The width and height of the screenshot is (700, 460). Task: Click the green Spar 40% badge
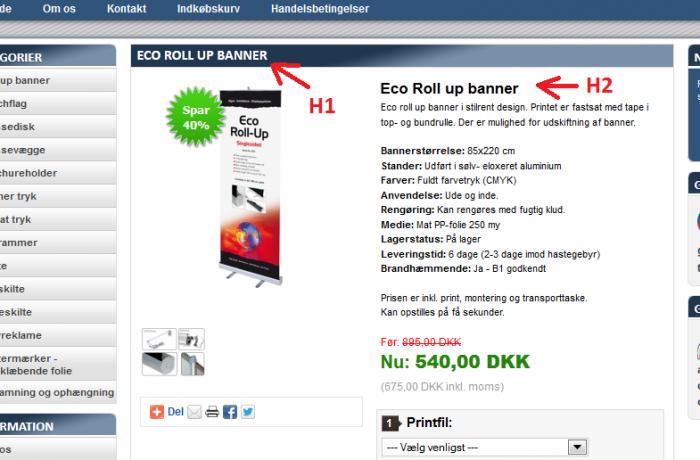point(196,117)
